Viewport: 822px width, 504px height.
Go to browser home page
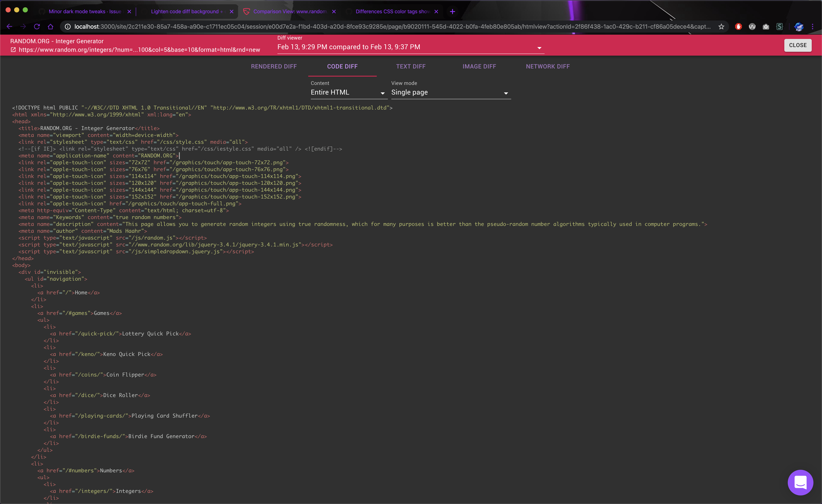(50, 27)
